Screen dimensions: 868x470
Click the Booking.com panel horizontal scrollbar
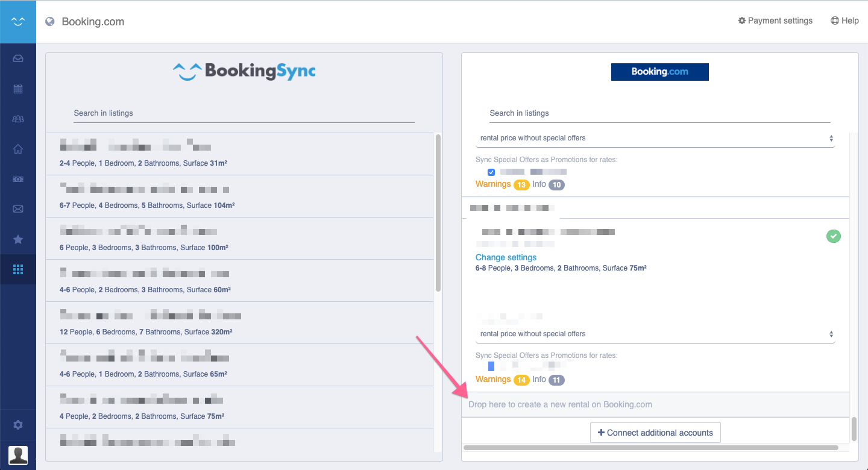coord(651,448)
